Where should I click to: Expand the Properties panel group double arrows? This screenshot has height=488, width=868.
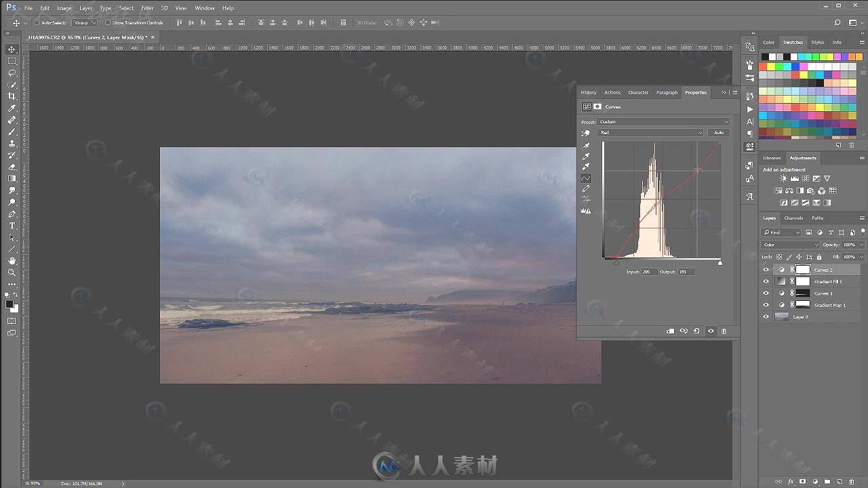[724, 93]
